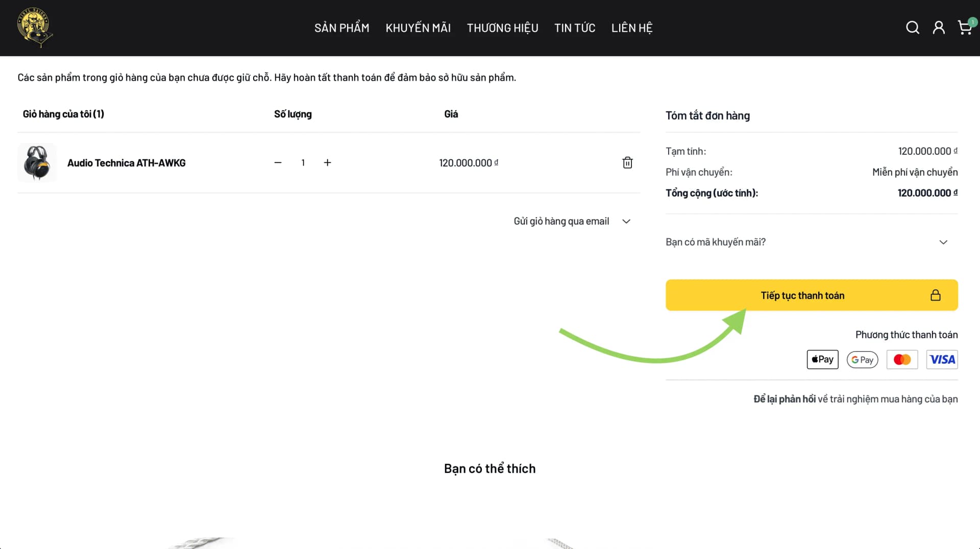
Task: Open the SẢN PHẨM menu
Action: point(342,28)
